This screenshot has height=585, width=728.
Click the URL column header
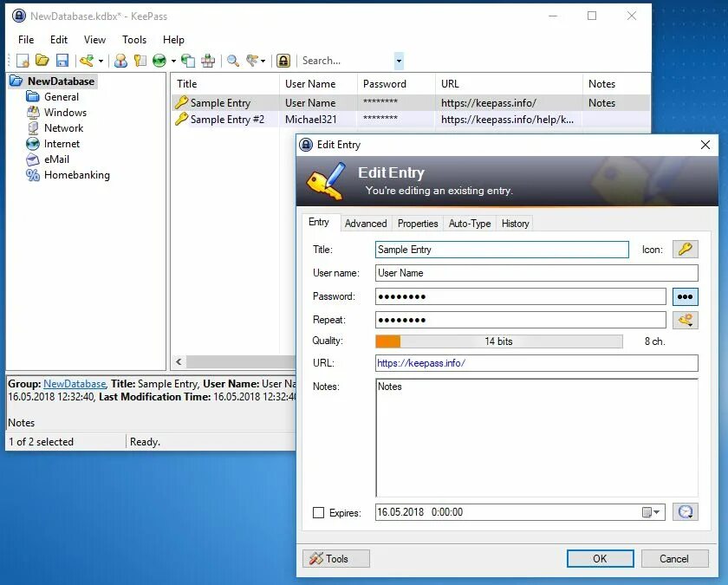[509, 84]
